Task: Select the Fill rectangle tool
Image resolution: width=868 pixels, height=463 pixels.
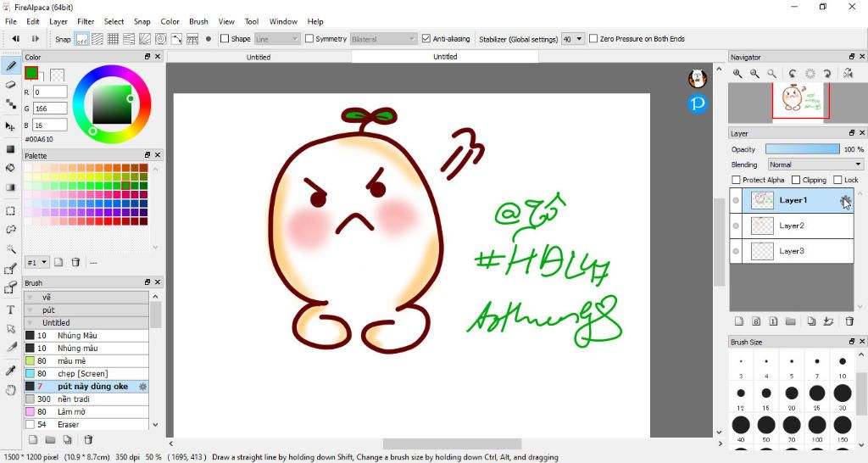Action: [x=10, y=149]
